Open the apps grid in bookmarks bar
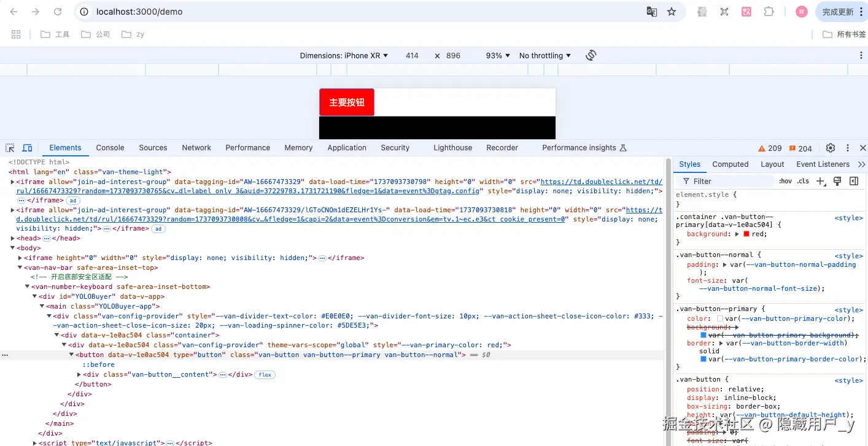This screenshot has width=868, height=446. (17, 34)
